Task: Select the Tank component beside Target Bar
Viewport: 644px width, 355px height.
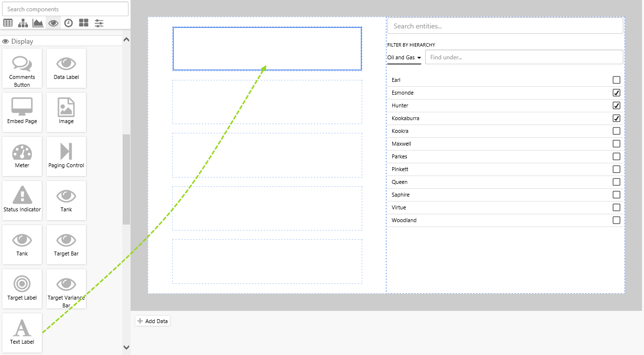Action: tap(22, 245)
